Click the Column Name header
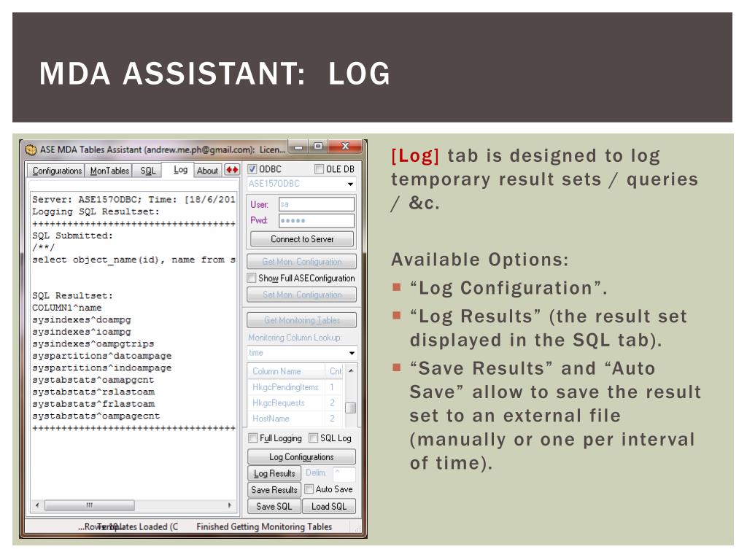The image size is (747, 560). (x=285, y=371)
